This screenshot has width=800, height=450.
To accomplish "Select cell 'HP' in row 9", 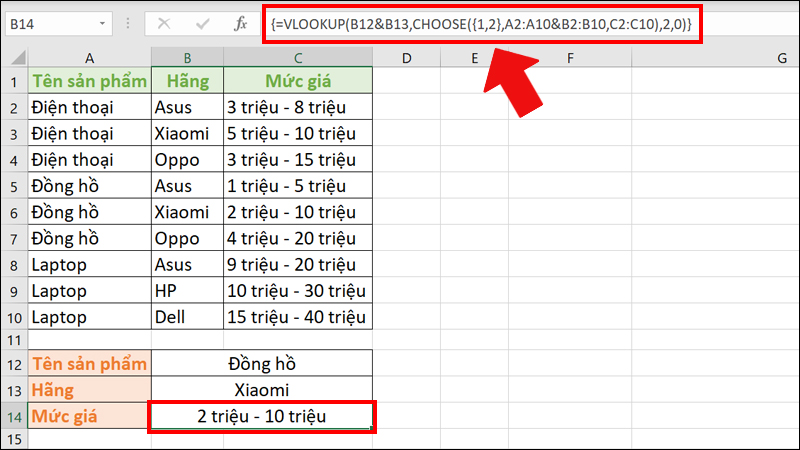I will point(187,291).
